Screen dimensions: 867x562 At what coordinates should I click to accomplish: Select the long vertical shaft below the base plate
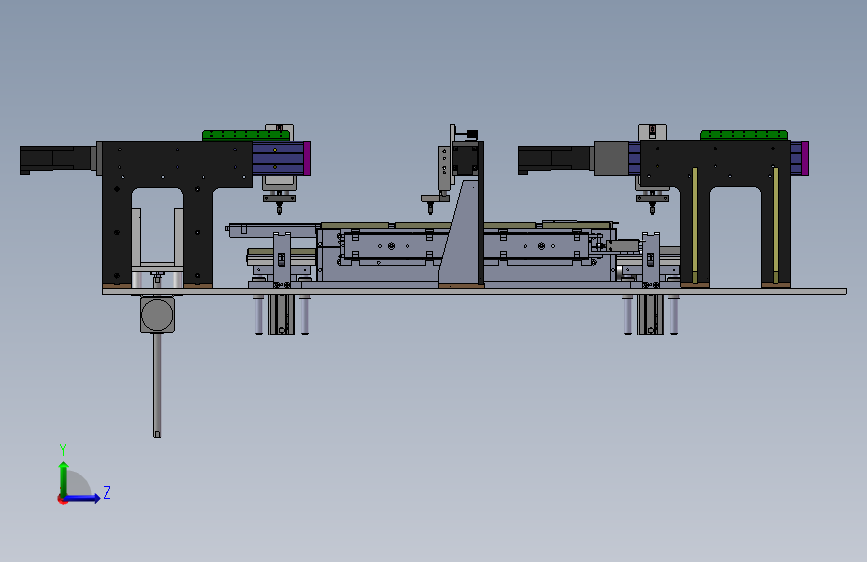pos(157,385)
